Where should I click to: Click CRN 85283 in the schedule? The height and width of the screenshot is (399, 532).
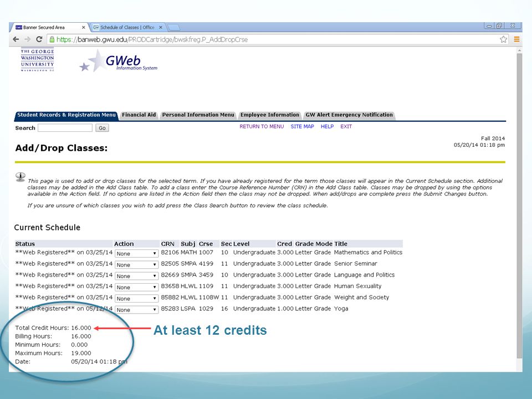pyautogui.click(x=170, y=309)
